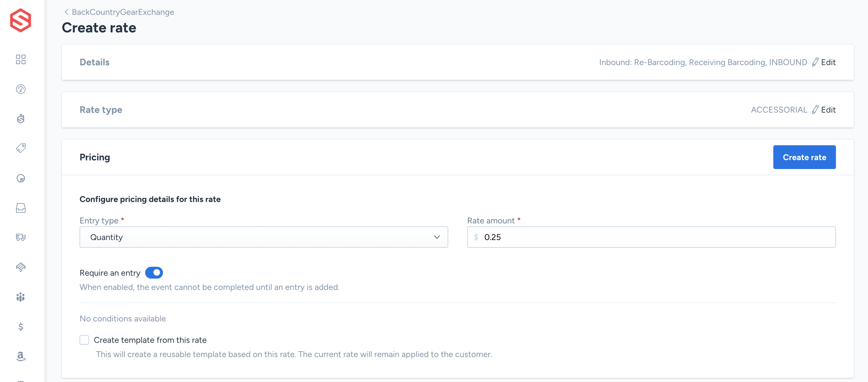Open the inbox tray sidebar icon
Screen dimensions: 868x382
tap(20, 208)
